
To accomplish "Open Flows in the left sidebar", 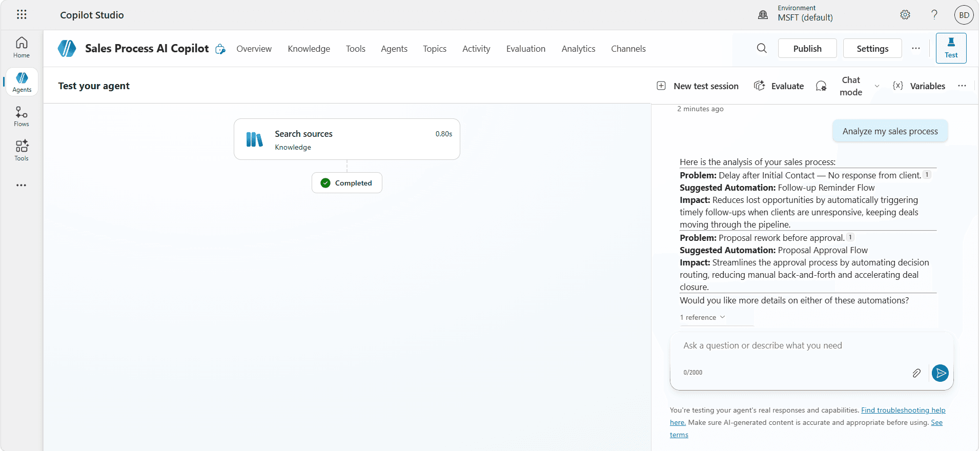I will click(22, 116).
